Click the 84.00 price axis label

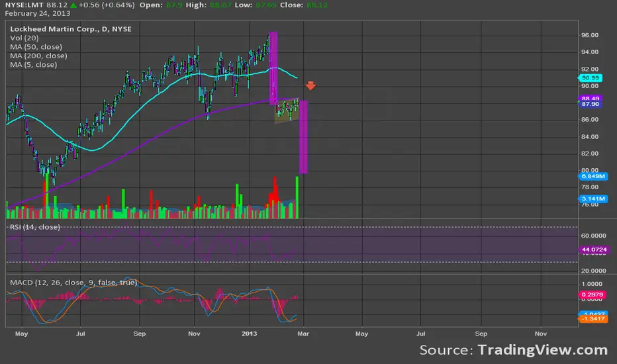click(x=589, y=137)
